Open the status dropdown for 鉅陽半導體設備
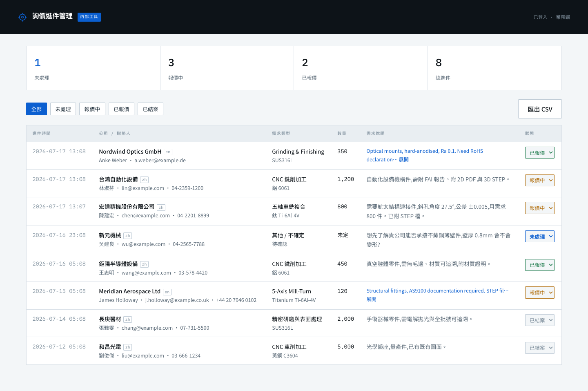Image resolution: width=588 pixels, height=391 pixels. pyautogui.click(x=539, y=265)
